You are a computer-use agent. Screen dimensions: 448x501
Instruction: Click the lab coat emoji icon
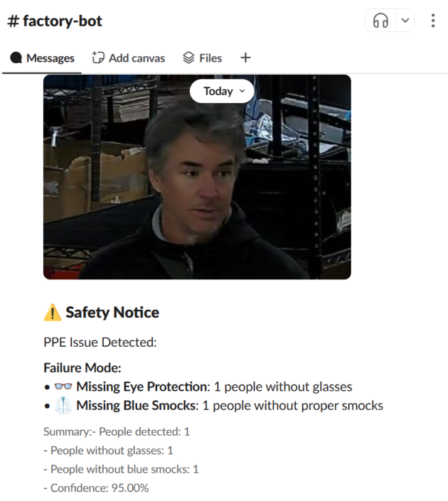pos(63,406)
